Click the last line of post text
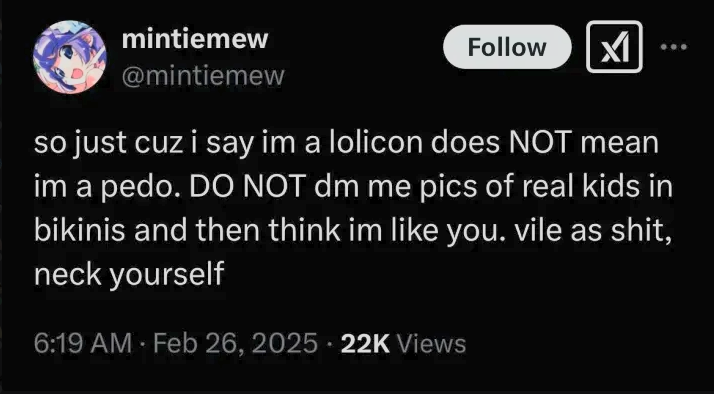The height and width of the screenshot is (394, 714). 129,275
